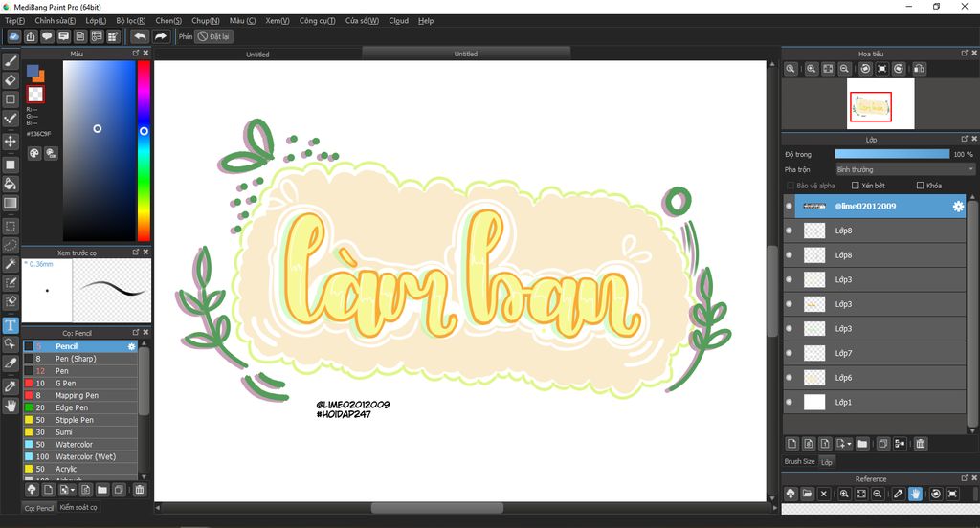Open the Công cụ menu
Image resolution: width=980 pixels, height=528 pixels.
(318, 21)
